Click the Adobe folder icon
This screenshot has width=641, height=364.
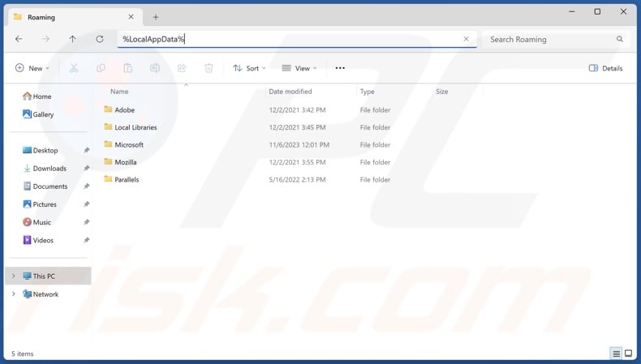[x=108, y=109]
